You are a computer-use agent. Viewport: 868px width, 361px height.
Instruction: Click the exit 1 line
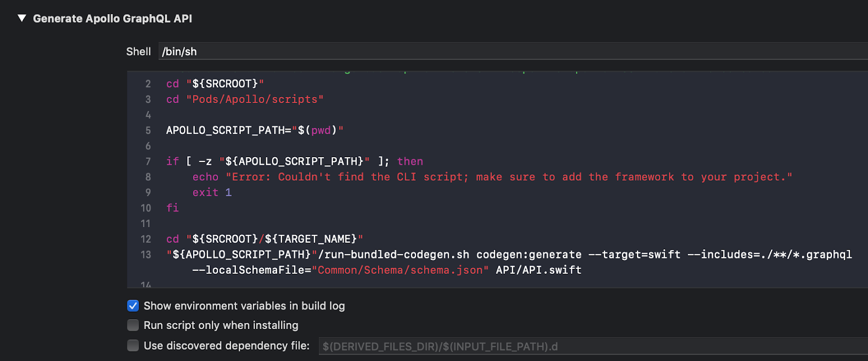click(x=212, y=193)
